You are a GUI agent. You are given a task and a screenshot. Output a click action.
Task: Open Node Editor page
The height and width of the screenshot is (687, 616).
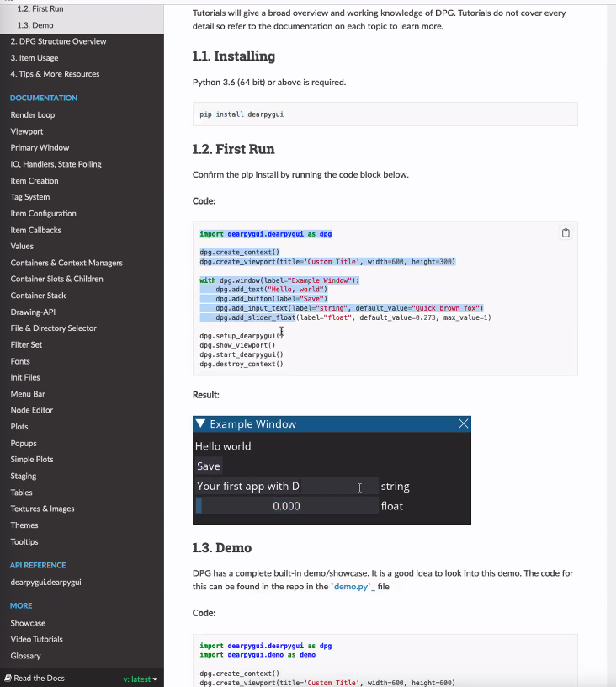point(31,410)
